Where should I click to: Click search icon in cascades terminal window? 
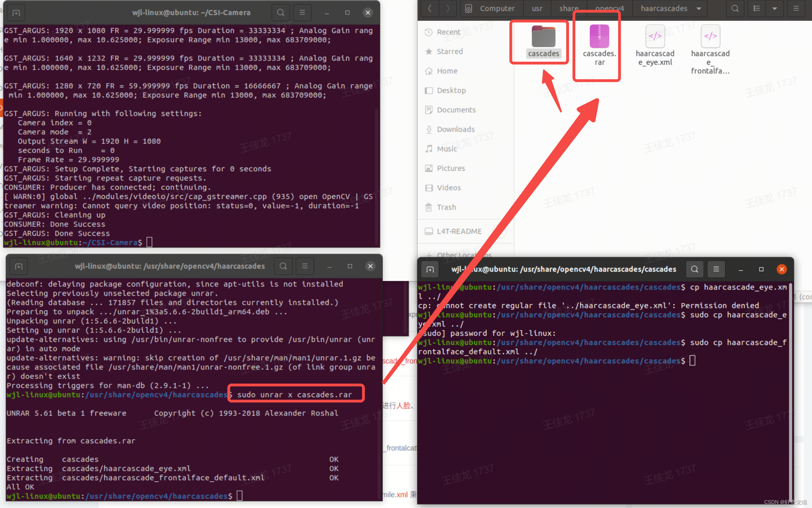(x=694, y=269)
